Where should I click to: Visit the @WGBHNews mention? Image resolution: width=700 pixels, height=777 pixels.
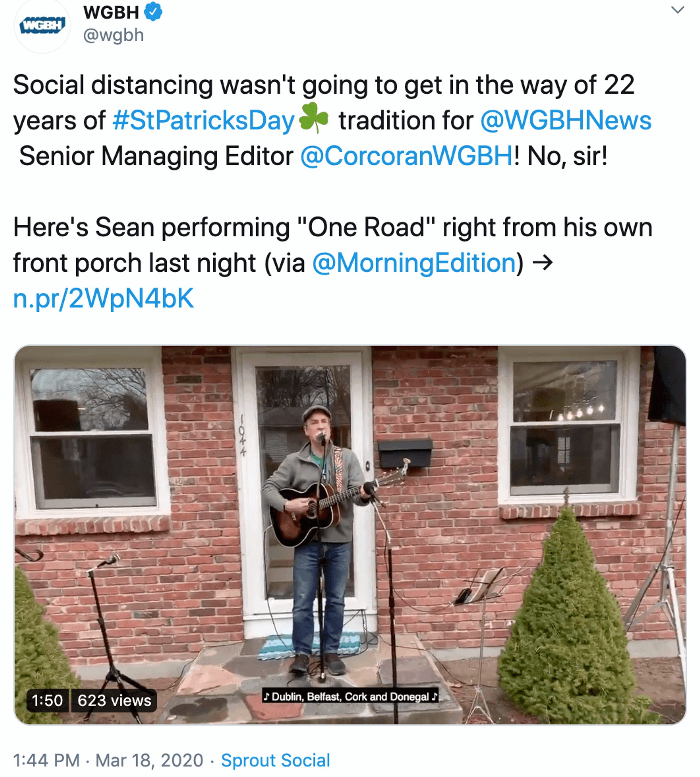click(x=565, y=121)
